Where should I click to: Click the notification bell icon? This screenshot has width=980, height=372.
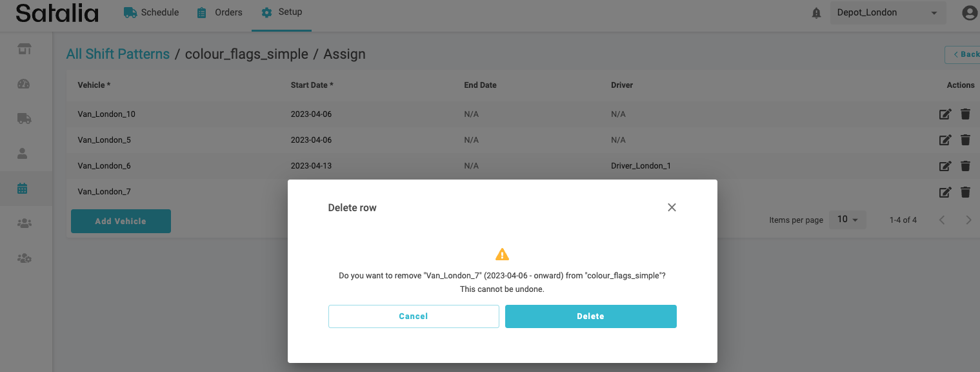tap(816, 13)
